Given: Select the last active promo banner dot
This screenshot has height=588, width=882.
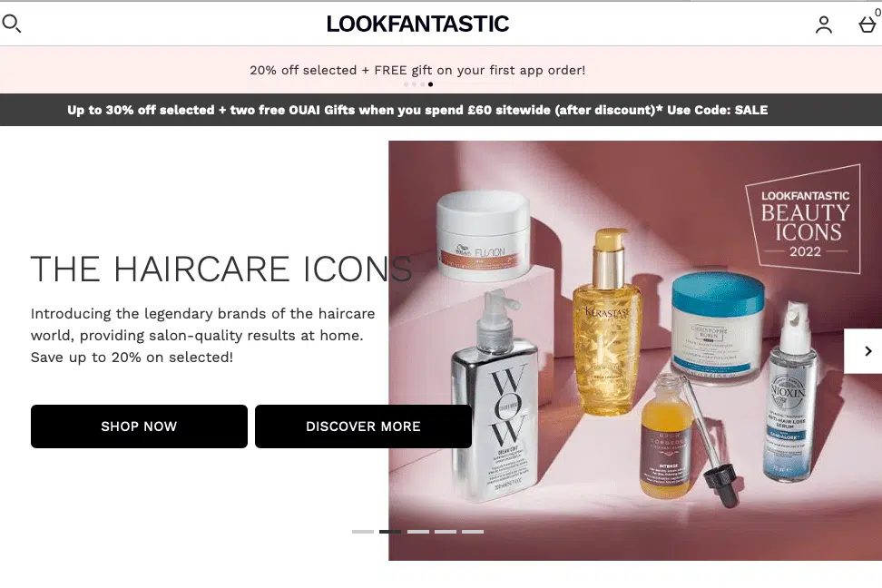Looking at the screenshot, I should click(430, 84).
